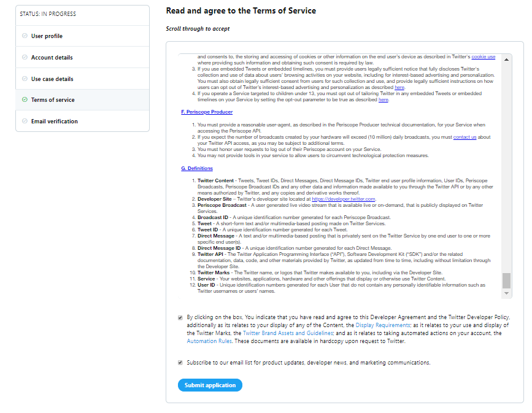
Task: Open the Terms of service step
Action: 82,100
